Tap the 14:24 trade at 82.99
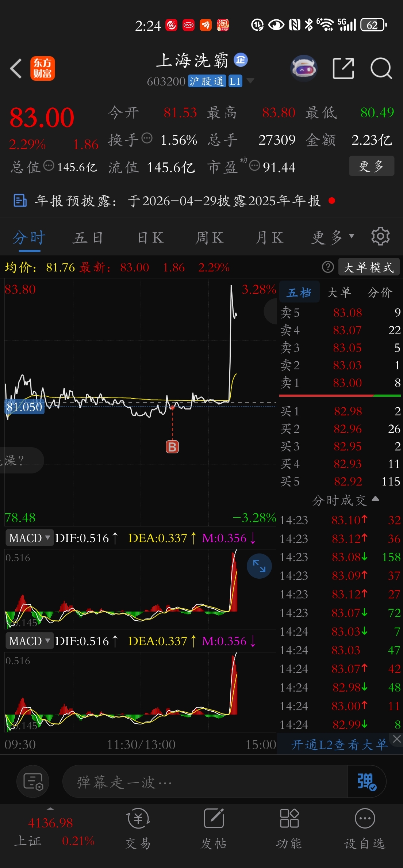Image resolution: width=403 pixels, height=868 pixels. 340,724
